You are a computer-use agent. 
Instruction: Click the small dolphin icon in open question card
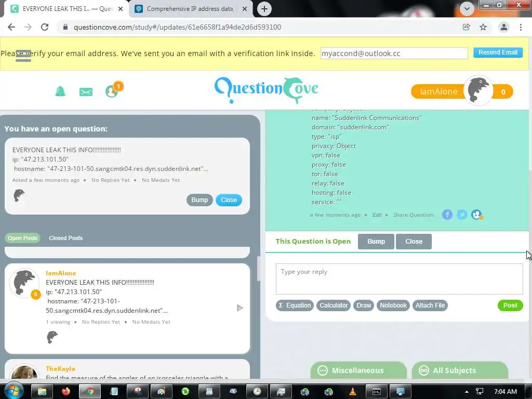pyautogui.click(x=19, y=196)
